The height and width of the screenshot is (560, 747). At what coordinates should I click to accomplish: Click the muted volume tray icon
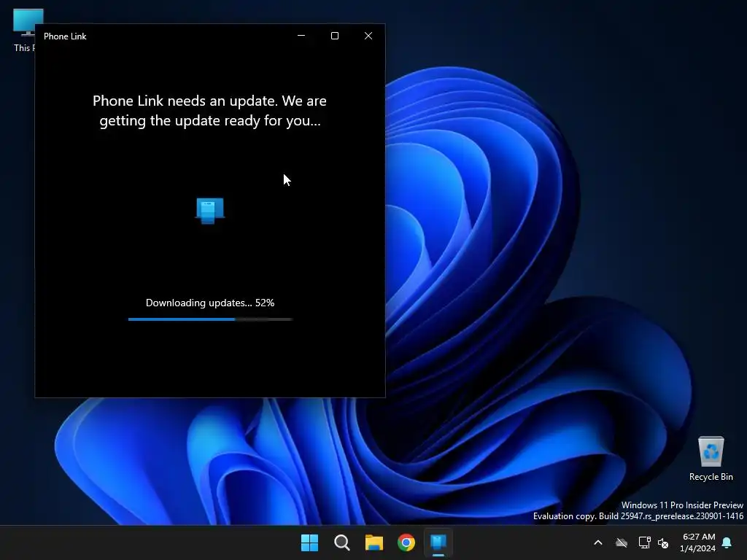click(x=663, y=542)
